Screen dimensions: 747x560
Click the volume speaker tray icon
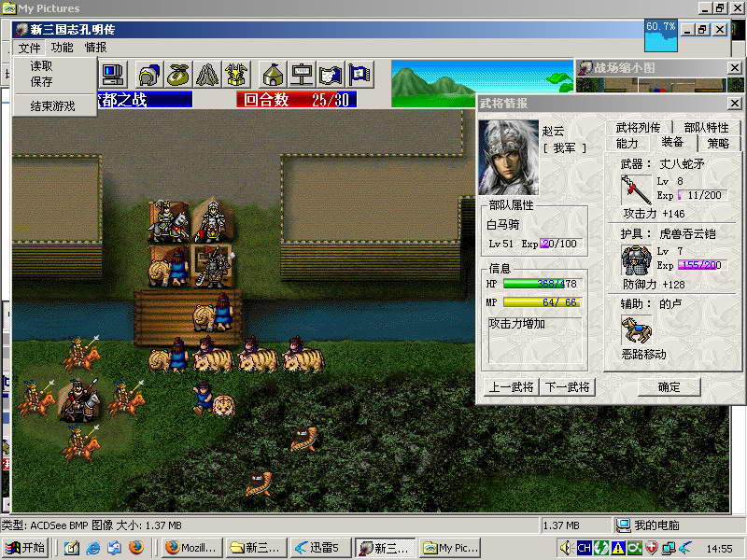click(566, 548)
